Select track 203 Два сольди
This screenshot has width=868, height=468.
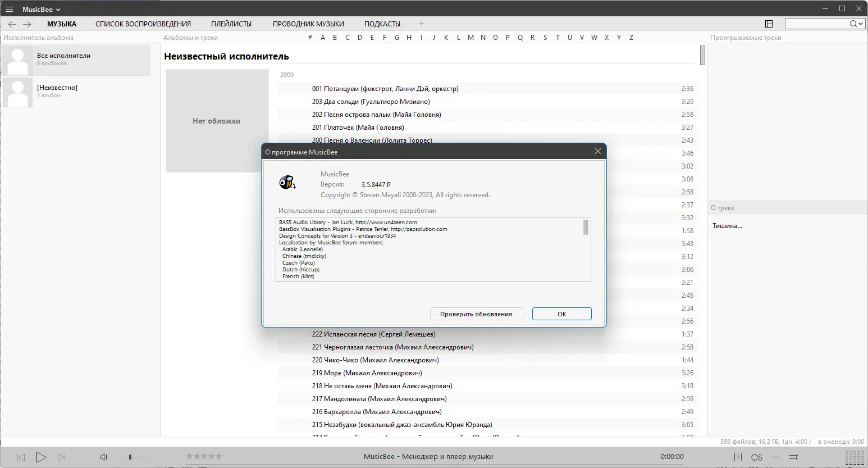[x=486, y=102]
